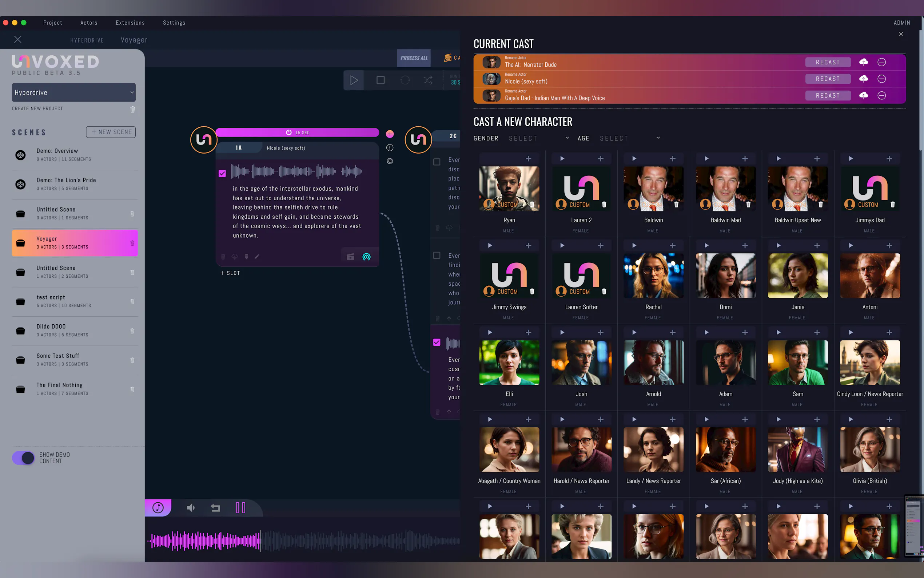Viewport: 924px width, 578px height.
Task: Click Recast for The AI: Narrator Dude
Action: (828, 62)
